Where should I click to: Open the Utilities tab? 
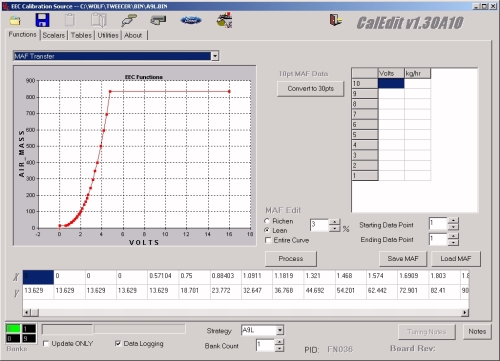coord(108,35)
